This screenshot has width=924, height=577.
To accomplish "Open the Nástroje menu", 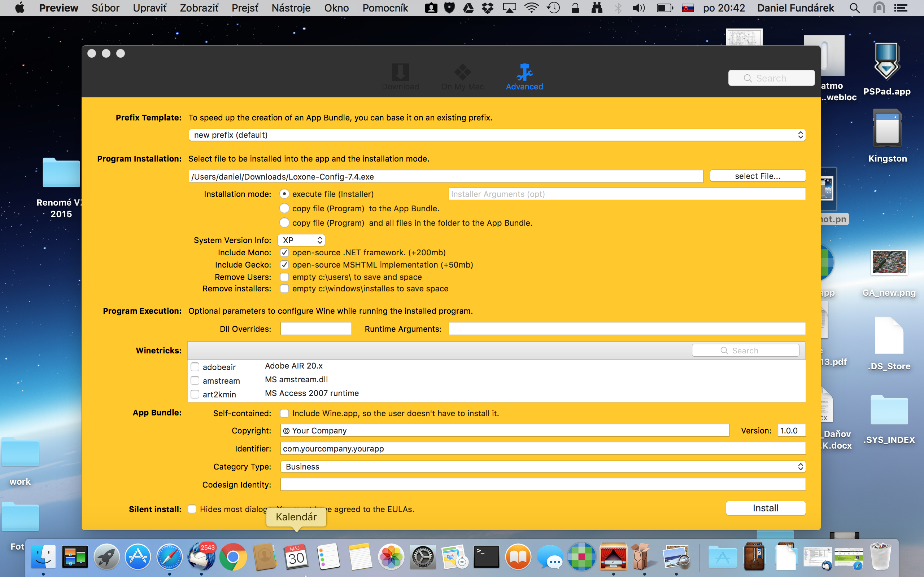I will (291, 8).
